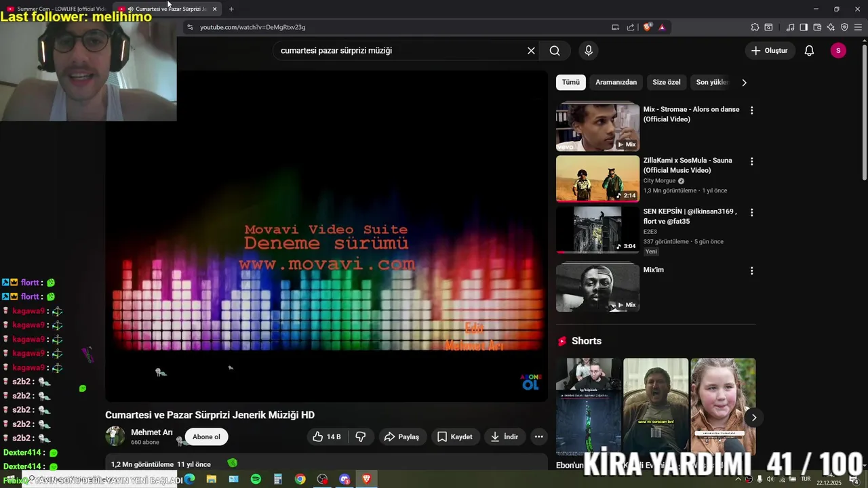Open taskbar volume speaker icon

[770, 479]
